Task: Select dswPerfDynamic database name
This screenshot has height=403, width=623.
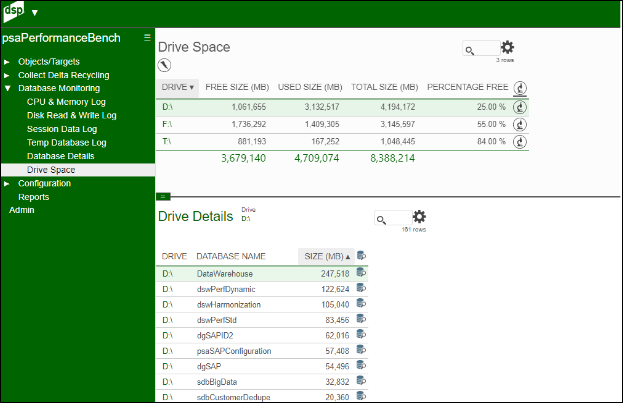Action: pyautogui.click(x=226, y=289)
